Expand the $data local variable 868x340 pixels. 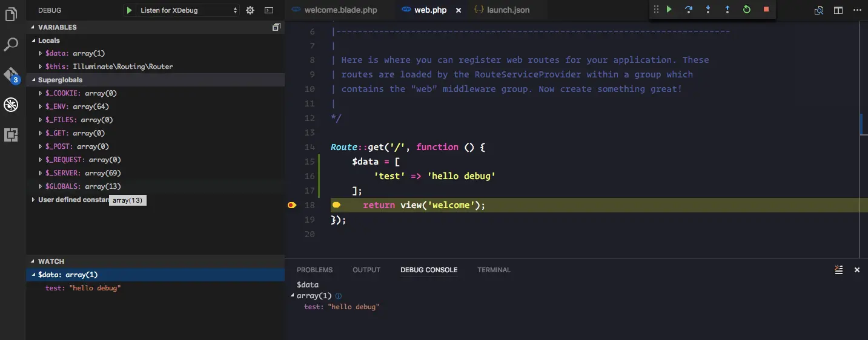[41, 54]
